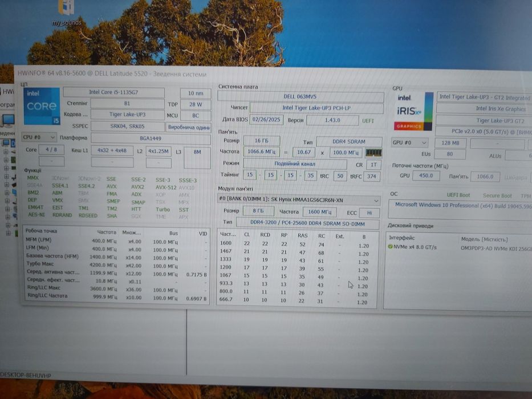
Task: Click the GPU memory clock 1066.0
Action: tap(485, 177)
